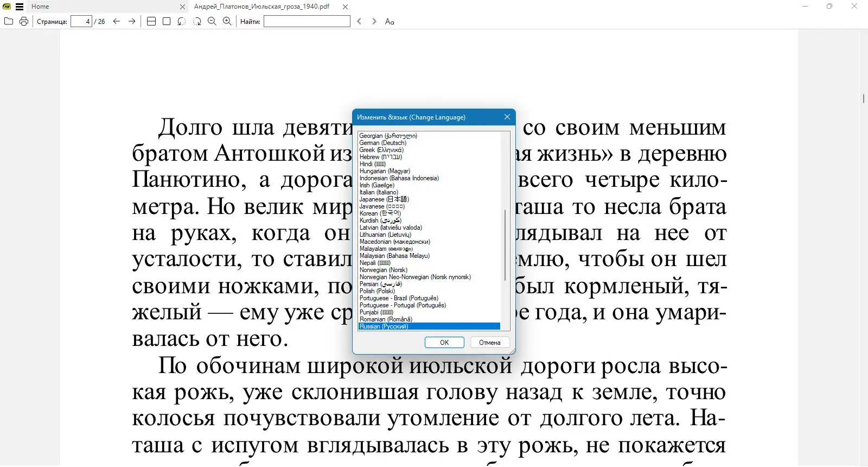Go to the next page arrow
The height and width of the screenshot is (467, 868).
pos(132,21)
